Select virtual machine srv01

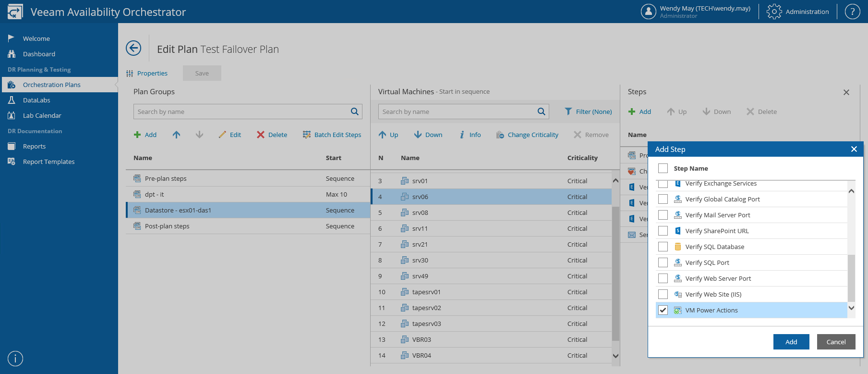[x=491, y=181]
